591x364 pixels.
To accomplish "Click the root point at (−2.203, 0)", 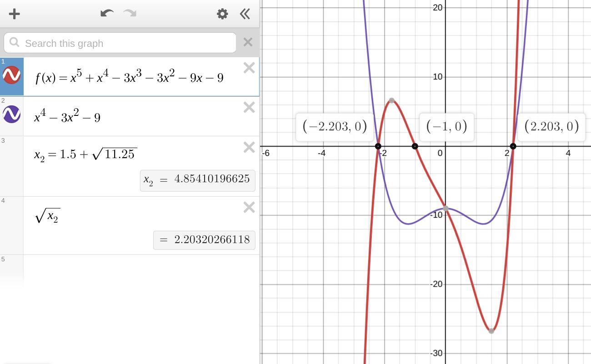I will tap(378, 146).
